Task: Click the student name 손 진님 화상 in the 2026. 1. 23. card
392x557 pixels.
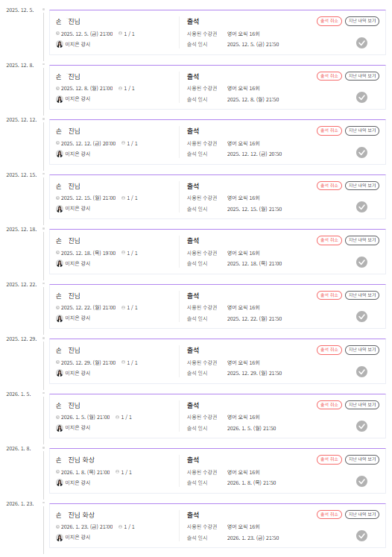Action: pos(75,514)
